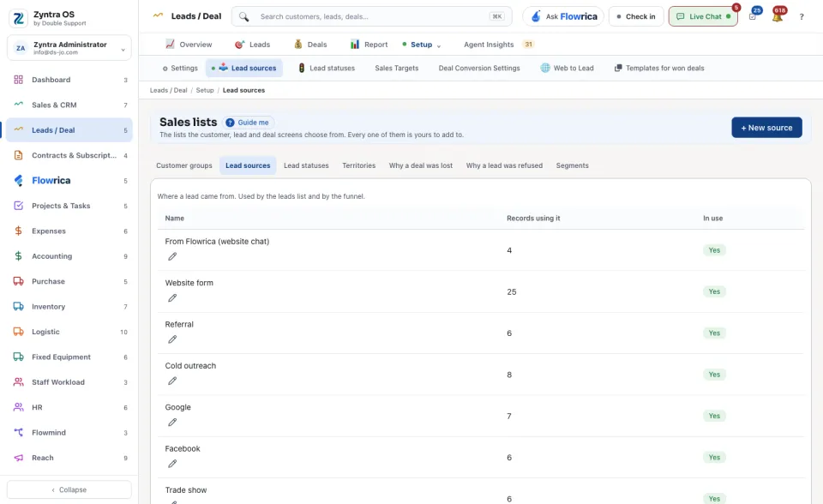The width and height of the screenshot is (823, 504).
Task: Open the Inventory module
Action: pyautogui.click(x=69, y=307)
